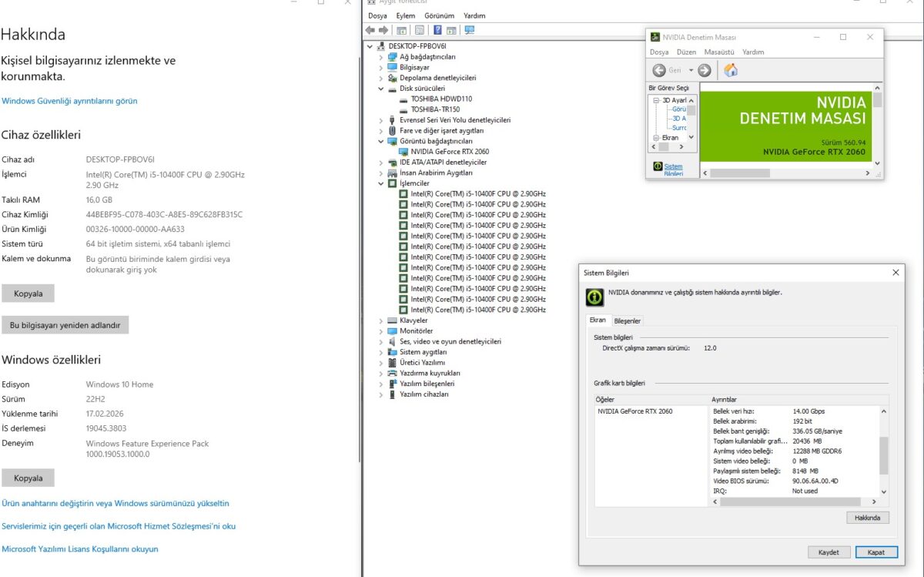Click the Üretici Yazılımı category icon
The width and height of the screenshot is (924, 577).
pos(393,362)
